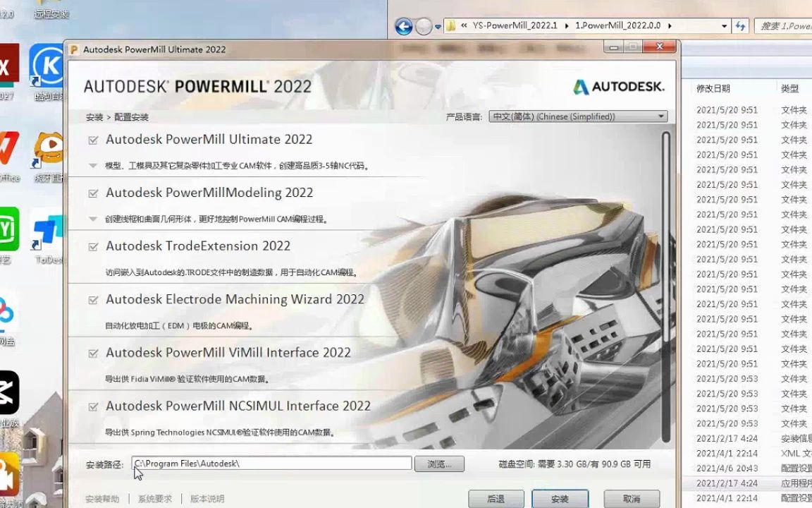
Task: Open the CapCut desktop icon
Action: click(9, 399)
